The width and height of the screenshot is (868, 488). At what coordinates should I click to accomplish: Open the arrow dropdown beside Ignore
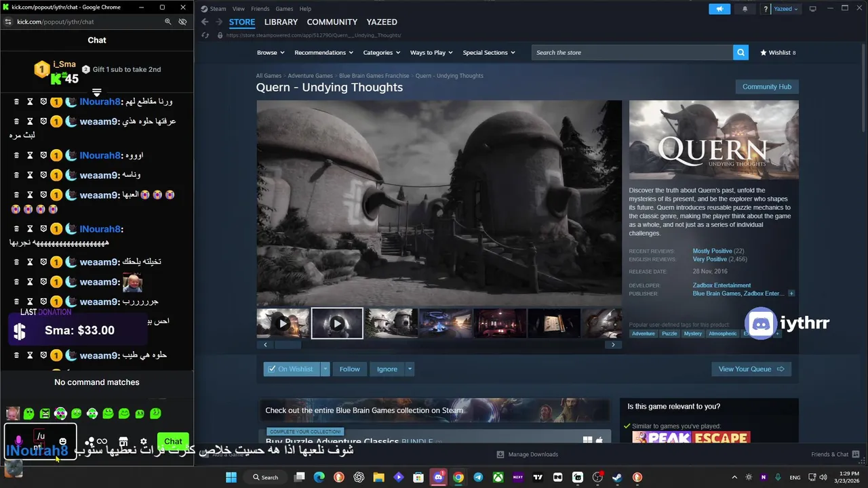pos(410,369)
